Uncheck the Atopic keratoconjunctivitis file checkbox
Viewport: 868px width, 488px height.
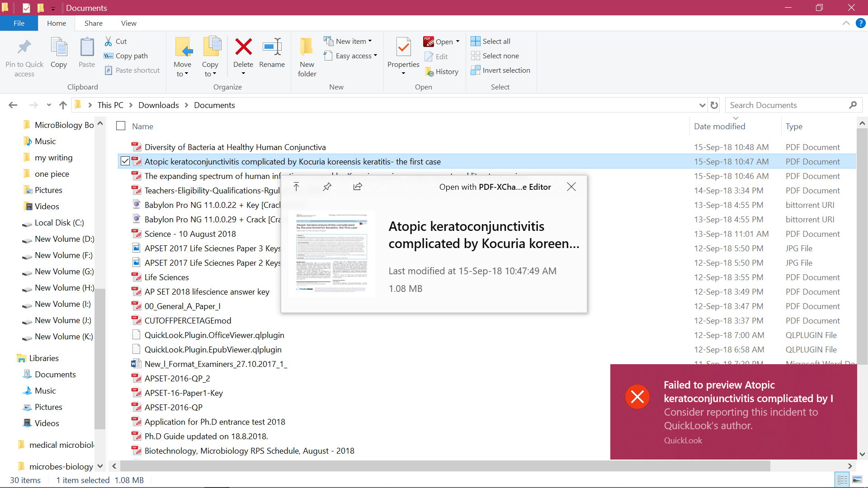124,161
